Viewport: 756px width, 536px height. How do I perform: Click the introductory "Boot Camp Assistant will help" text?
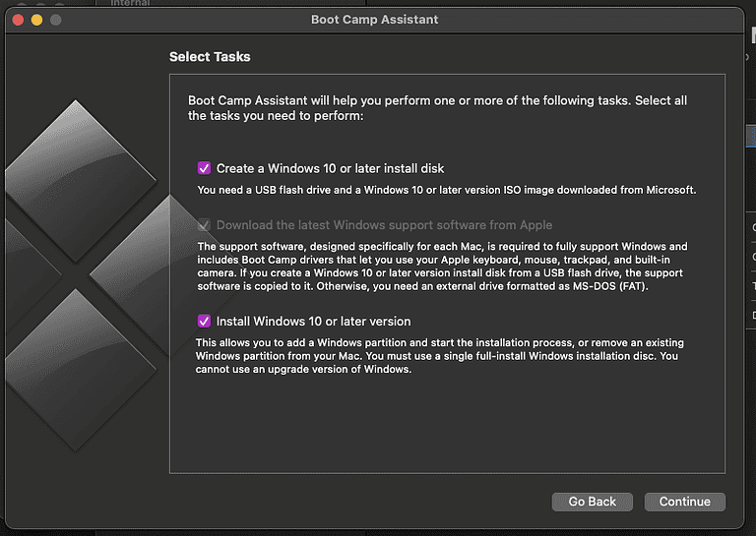click(x=437, y=108)
